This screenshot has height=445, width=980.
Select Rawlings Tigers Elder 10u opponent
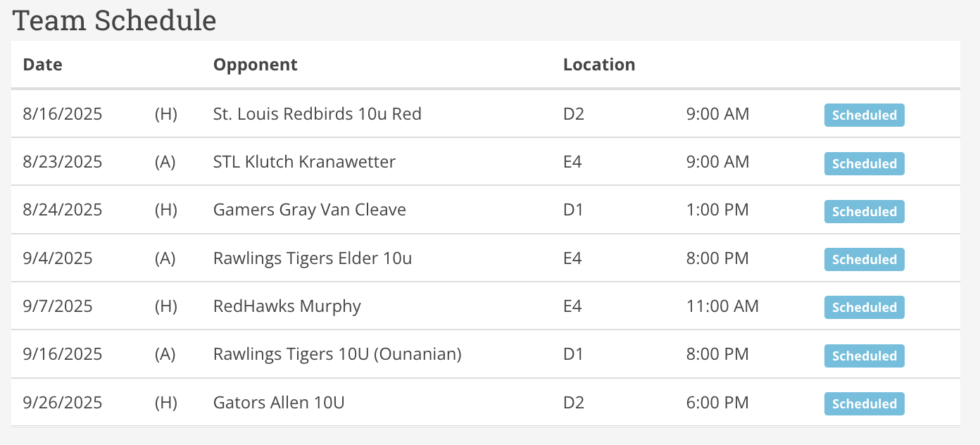coord(313,258)
